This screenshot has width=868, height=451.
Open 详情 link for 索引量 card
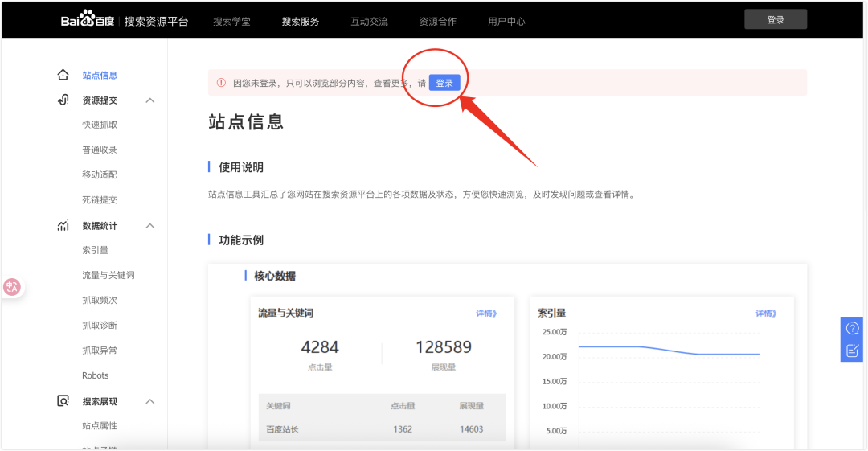coord(766,313)
